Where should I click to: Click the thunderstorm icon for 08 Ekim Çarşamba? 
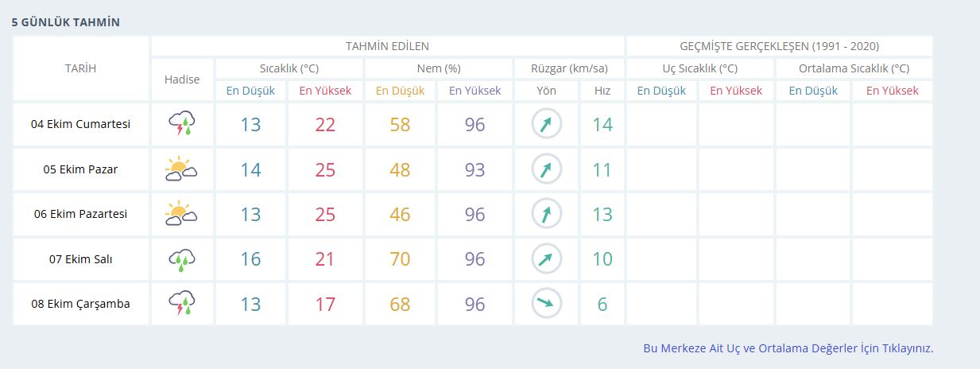pyautogui.click(x=182, y=304)
